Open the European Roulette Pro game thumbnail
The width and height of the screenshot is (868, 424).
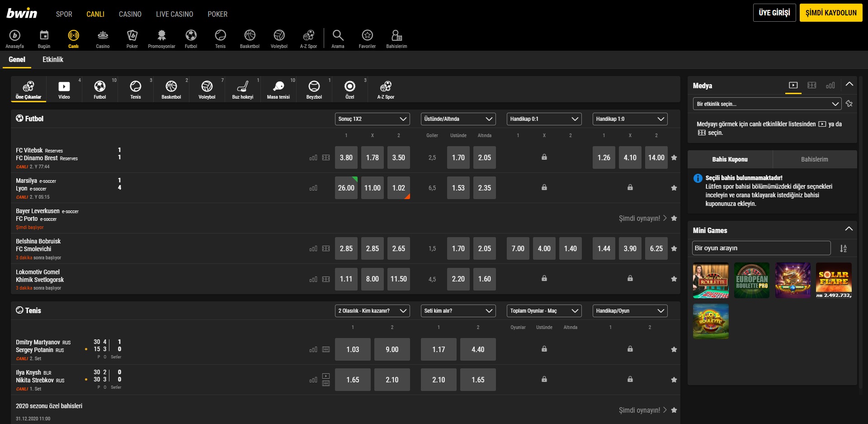click(x=752, y=280)
